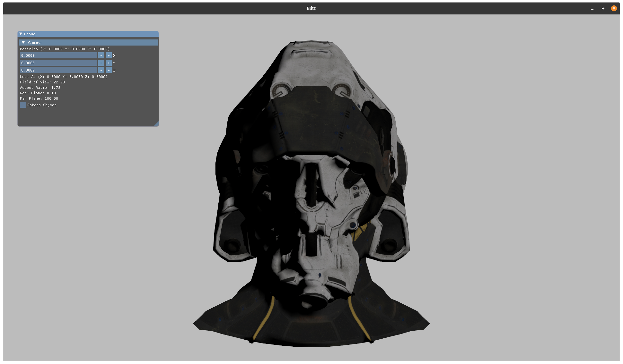Increase X position with plus button

[x=109, y=55]
